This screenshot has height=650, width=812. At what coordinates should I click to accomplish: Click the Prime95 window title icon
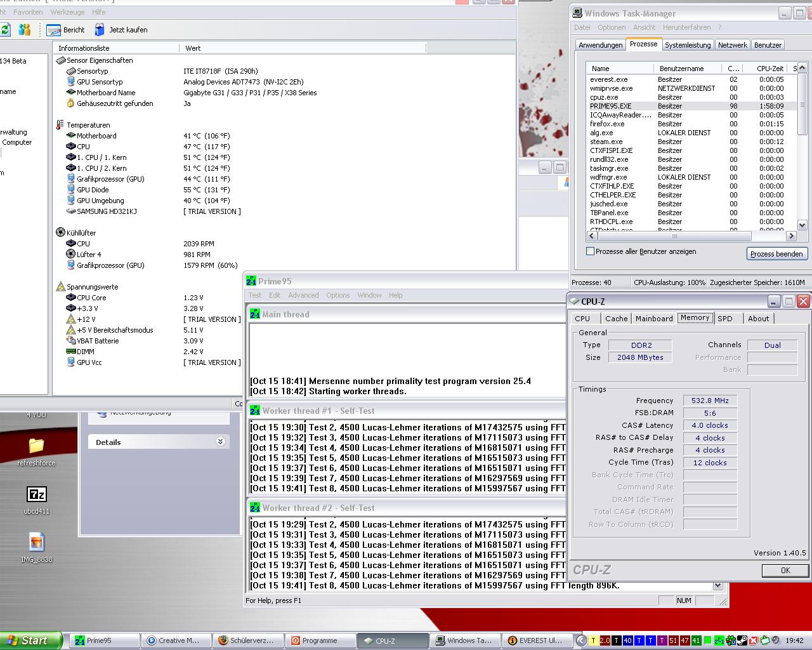[251, 281]
